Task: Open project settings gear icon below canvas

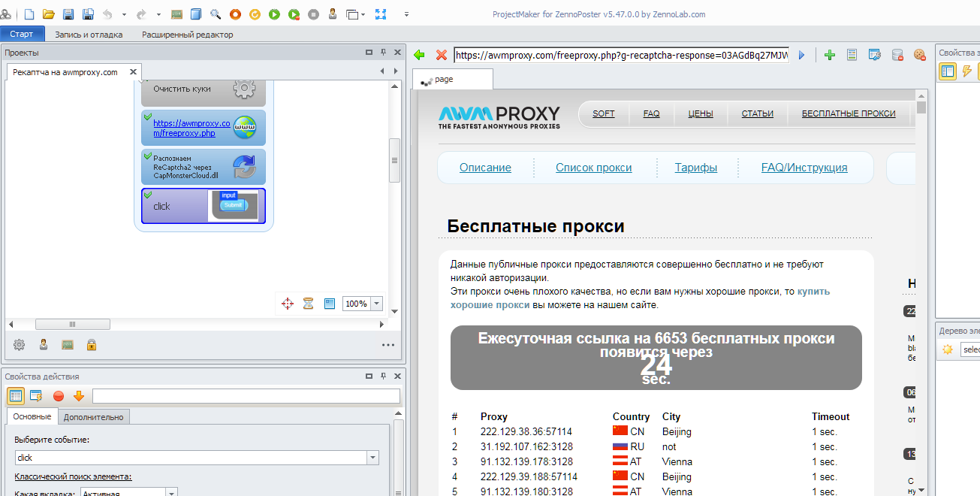Action: coord(19,345)
